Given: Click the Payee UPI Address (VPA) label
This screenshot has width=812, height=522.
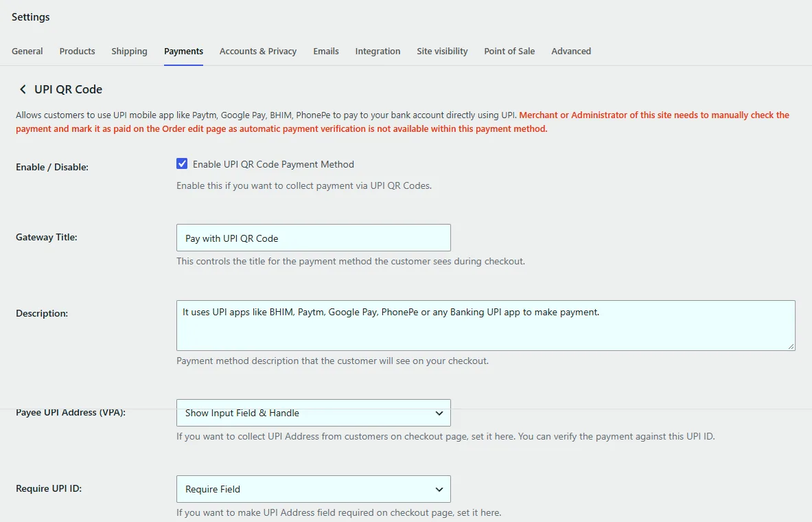Looking at the screenshot, I should pos(71,413).
